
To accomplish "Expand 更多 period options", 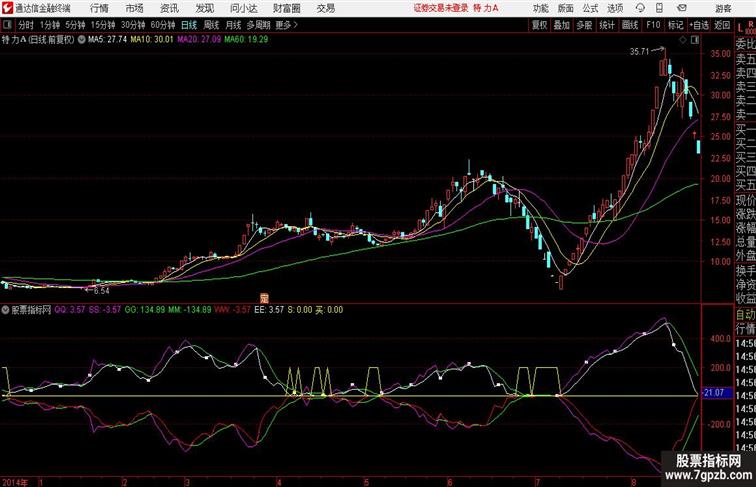I will [x=286, y=25].
